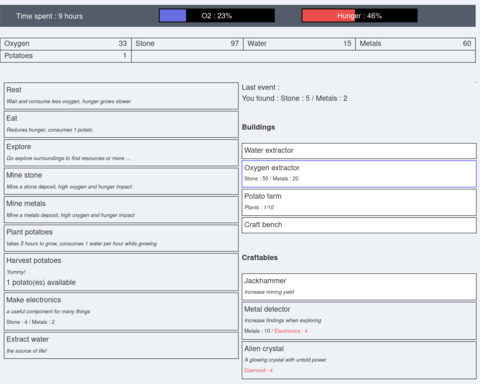The width and height of the screenshot is (480, 384).
Task: Click the Potatoes 1 resource cell
Action: pyautogui.click(x=66, y=56)
